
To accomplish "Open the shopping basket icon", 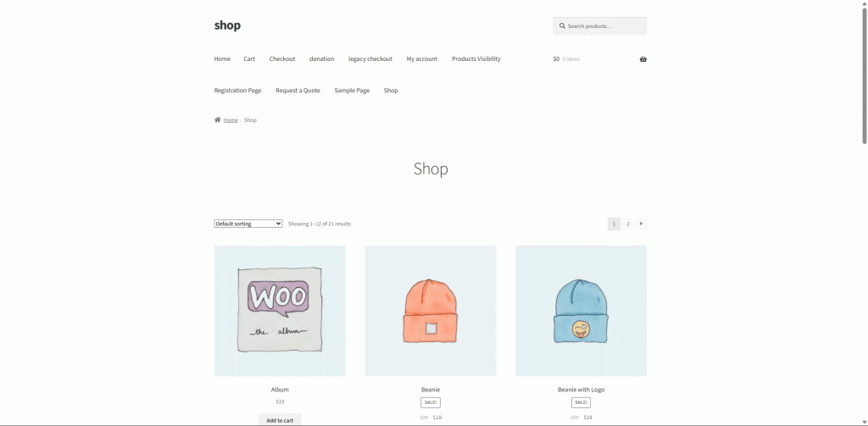I will 643,59.
